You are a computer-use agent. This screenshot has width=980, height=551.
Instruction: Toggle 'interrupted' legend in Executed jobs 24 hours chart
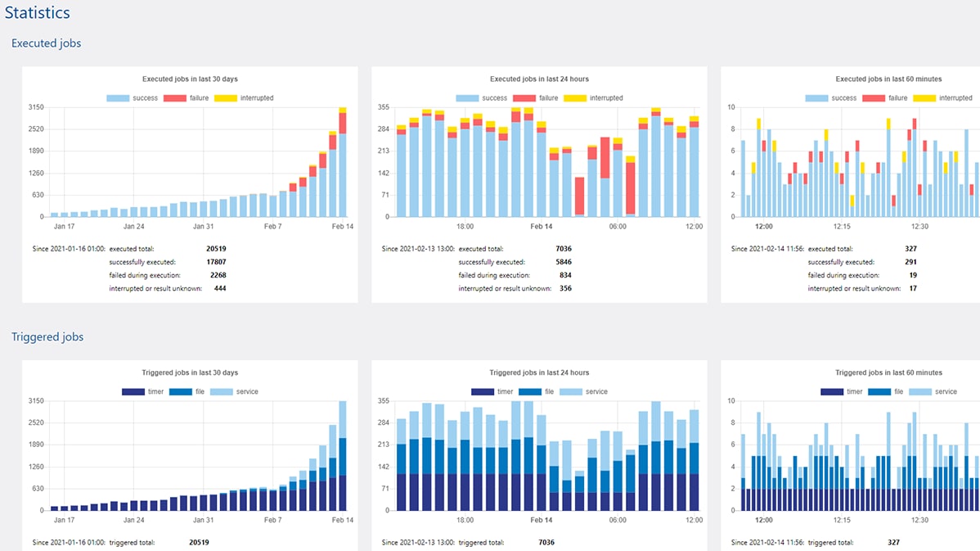point(605,98)
